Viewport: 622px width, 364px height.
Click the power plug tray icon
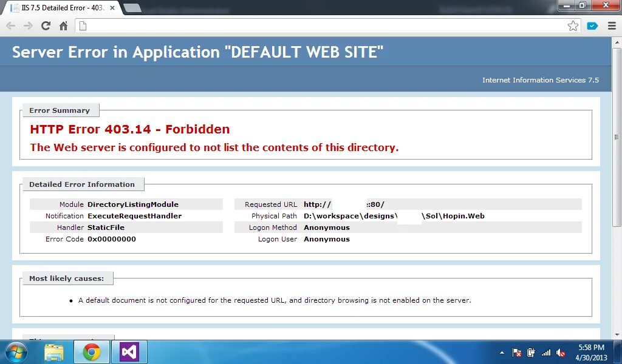pos(531,352)
